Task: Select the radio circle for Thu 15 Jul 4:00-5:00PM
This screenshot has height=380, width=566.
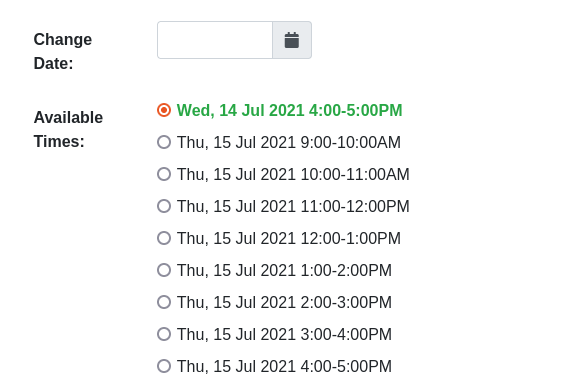Action: click(x=164, y=366)
